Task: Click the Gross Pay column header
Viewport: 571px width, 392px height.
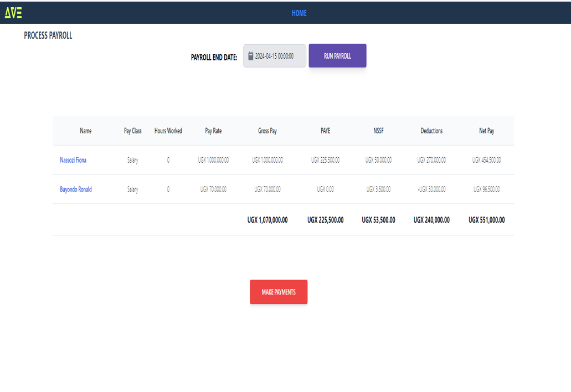Action: tap(266, 131)
